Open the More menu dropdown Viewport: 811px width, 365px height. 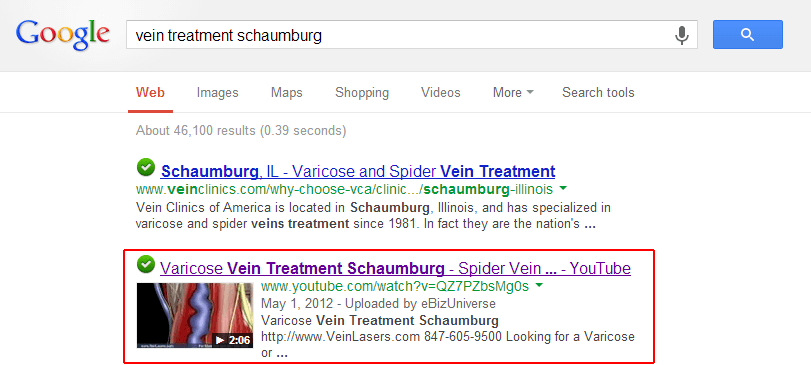coord(513,93)
